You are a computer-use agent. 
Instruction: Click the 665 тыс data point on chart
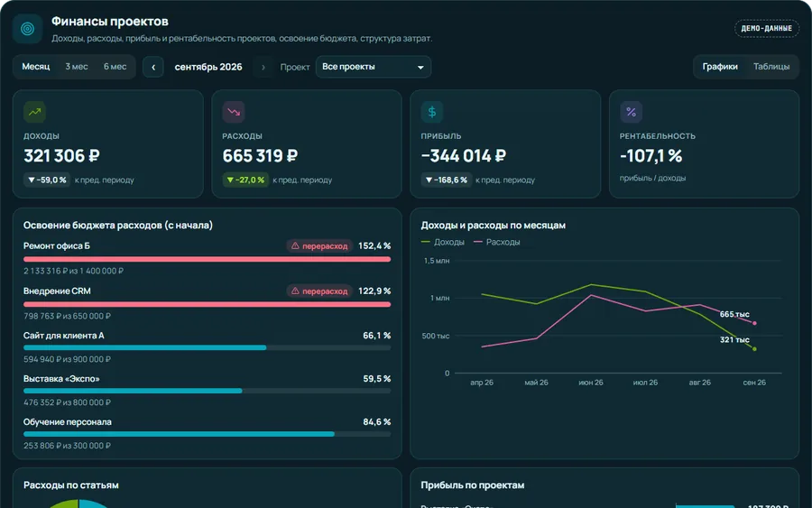coord(754,323)
